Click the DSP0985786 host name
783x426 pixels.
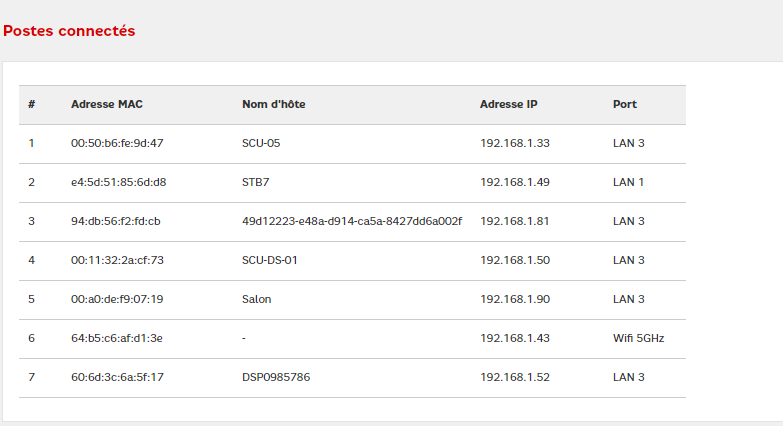[x=276, y=377]
